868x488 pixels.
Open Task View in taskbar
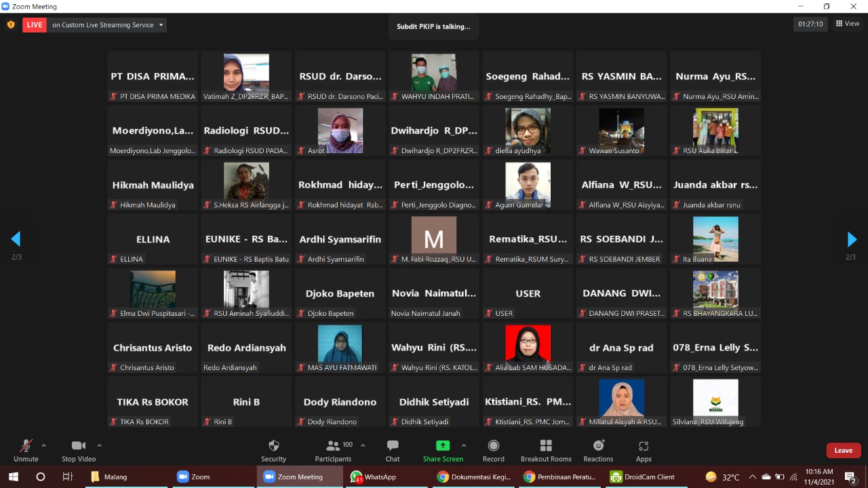point(67,477)
